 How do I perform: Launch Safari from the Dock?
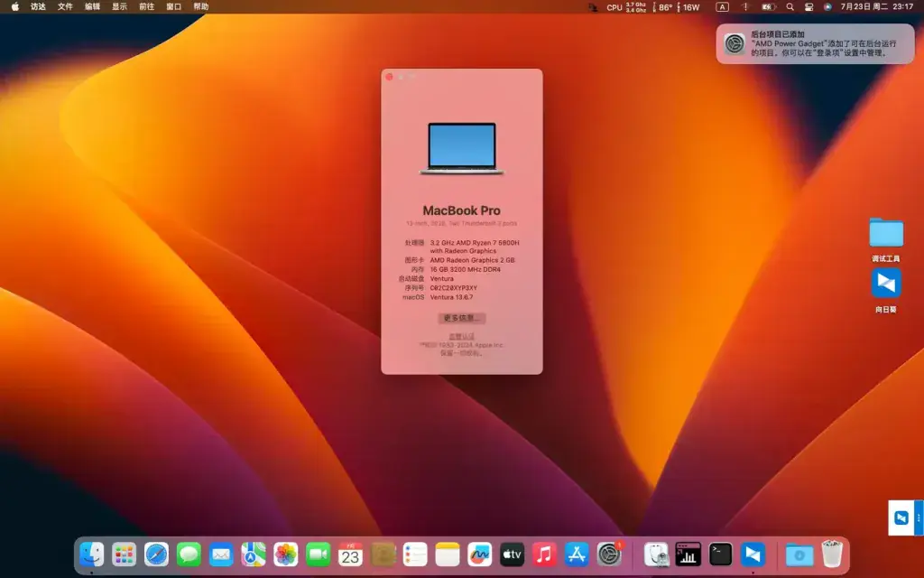pos(157,555)
